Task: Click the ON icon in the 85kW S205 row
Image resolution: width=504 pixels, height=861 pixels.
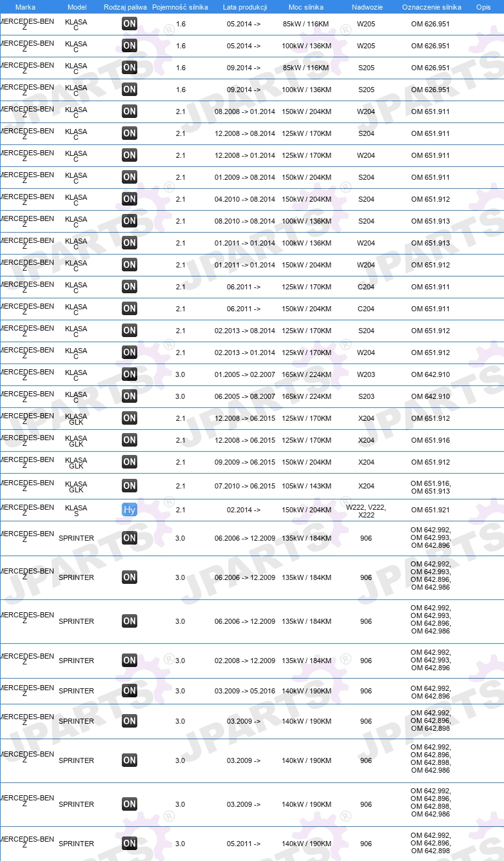Action: pyautogui.click(x=130, y=68)
